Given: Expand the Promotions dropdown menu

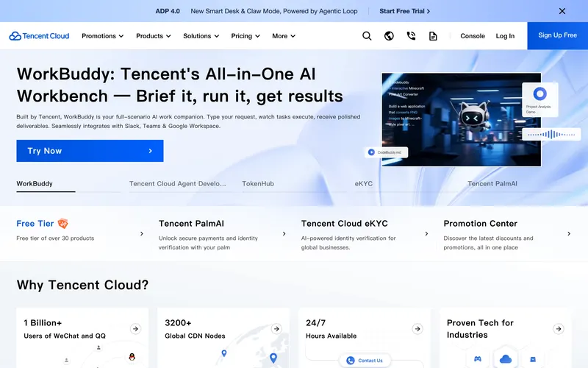Looking at the screenshot, I should click(x=102, y=36).
